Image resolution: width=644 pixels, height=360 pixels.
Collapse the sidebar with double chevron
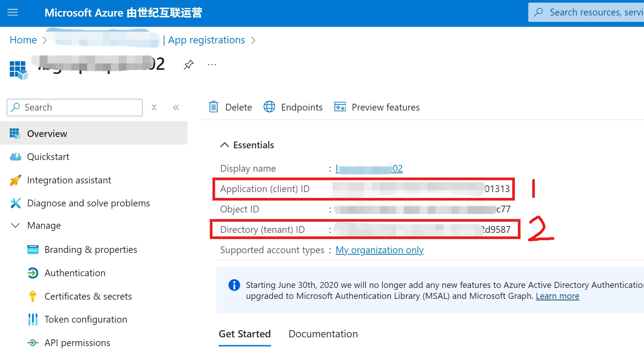pos(176,108)
